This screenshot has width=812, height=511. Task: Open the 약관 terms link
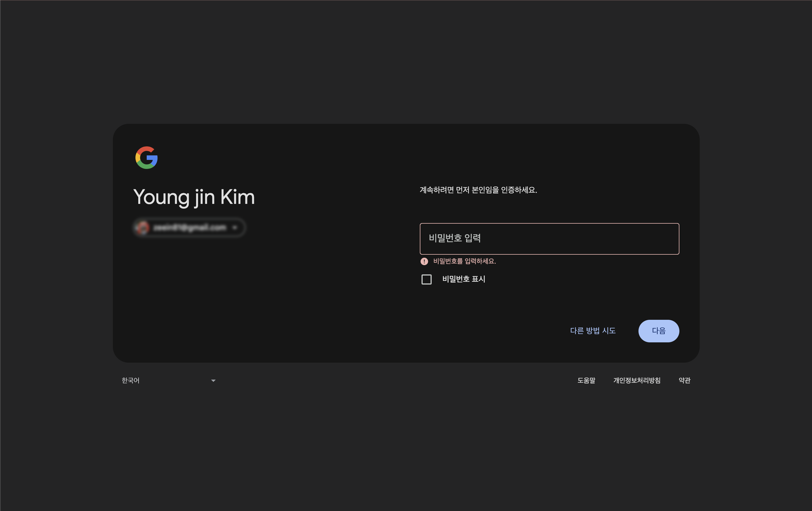(684, 380)
